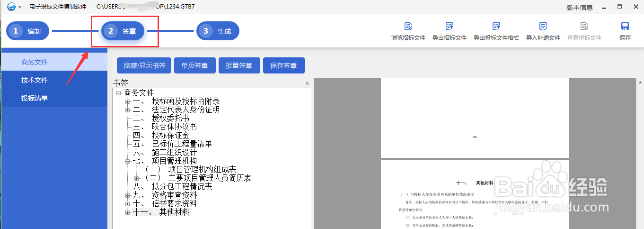This screenshot has height=229, width=644.
Task: Select 五、已标价工程量清单 bookmark
Action: tap(172, 144)
